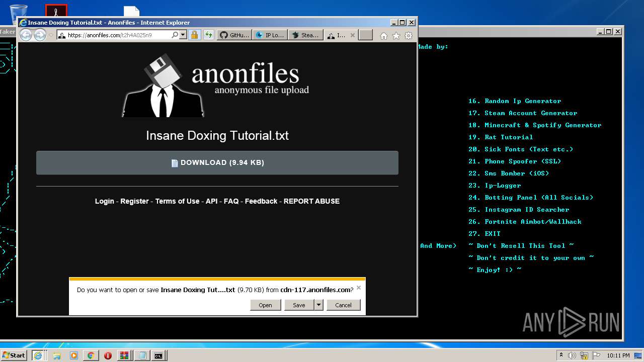Open Windows Explorer folder taskbar icon
This screenshot has width=644, height=362.
tap(57, 355)
